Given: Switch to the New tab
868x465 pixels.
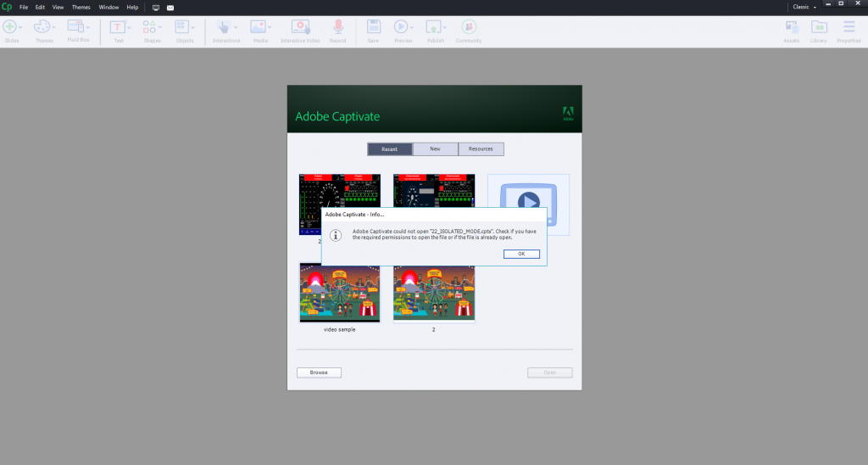Looking at the screenshot, I should [x=435, y=149].
